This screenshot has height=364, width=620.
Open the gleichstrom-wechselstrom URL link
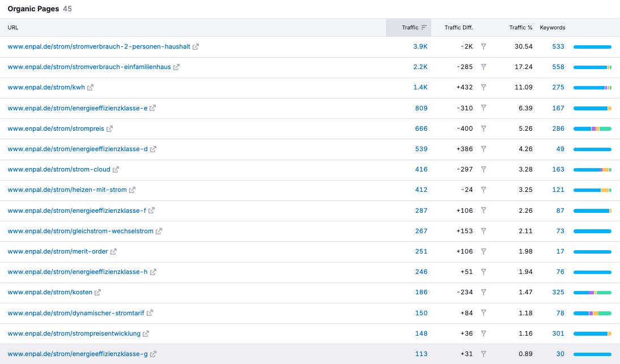pyautogui.click(x=80, y=231)
